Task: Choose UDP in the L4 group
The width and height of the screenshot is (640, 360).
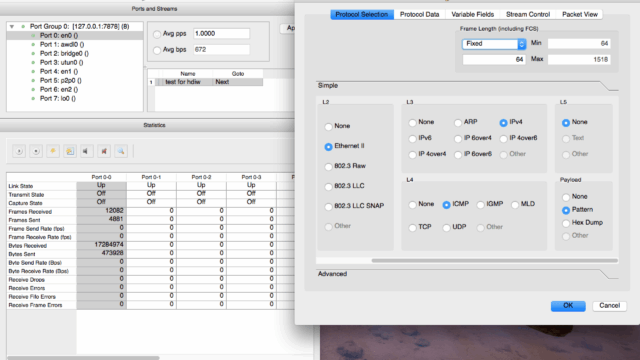Action: coord(446,227)
